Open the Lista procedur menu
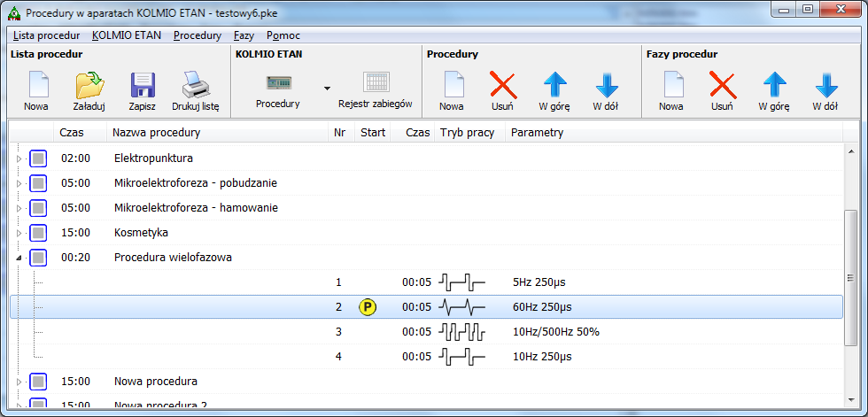The image size is (868, 417). pyautogui.click(x=46, y=35)
